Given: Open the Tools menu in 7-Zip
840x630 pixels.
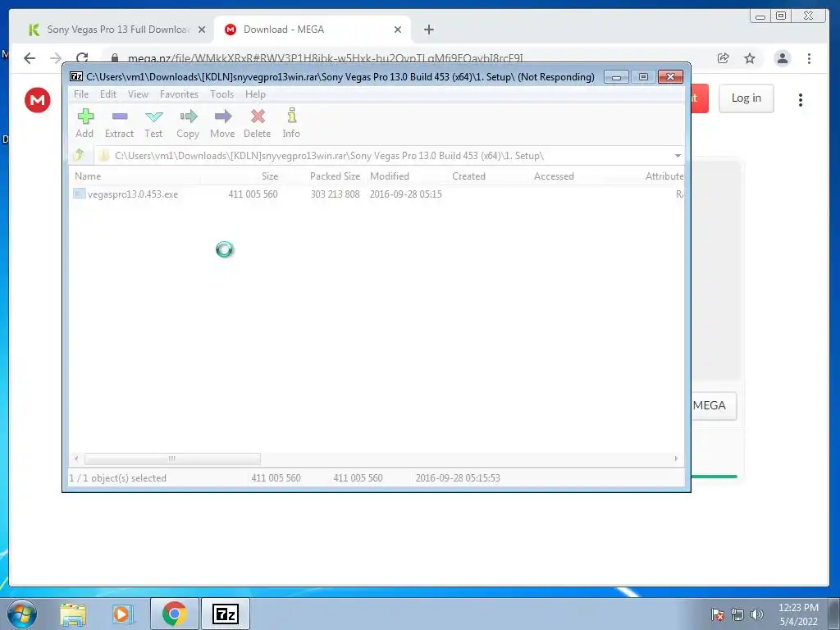Looking at the screenshot, I should pos(221,94).
